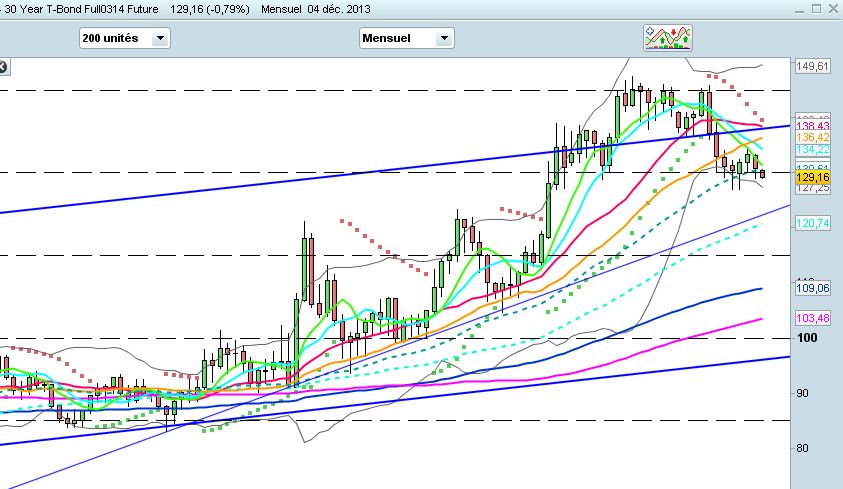
Task: Open the "200 unités" dropdown
Action: tap(125, 38)
